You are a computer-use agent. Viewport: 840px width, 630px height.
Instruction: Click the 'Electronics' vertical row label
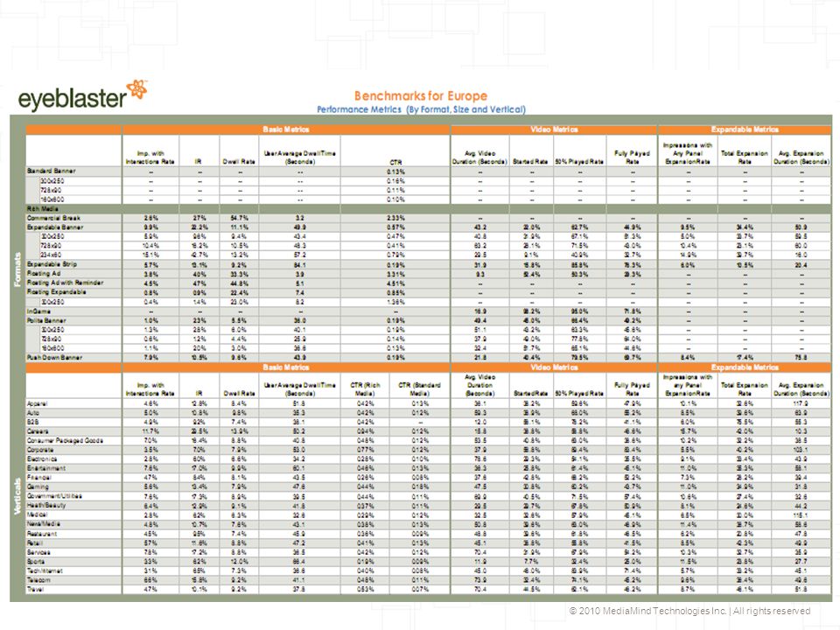[42, 459]
